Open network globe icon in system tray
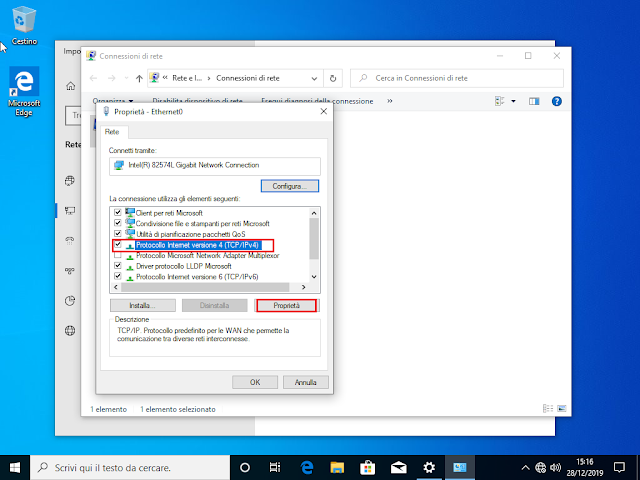The width and height of the screenshot is (640, 480). [540, 467]
